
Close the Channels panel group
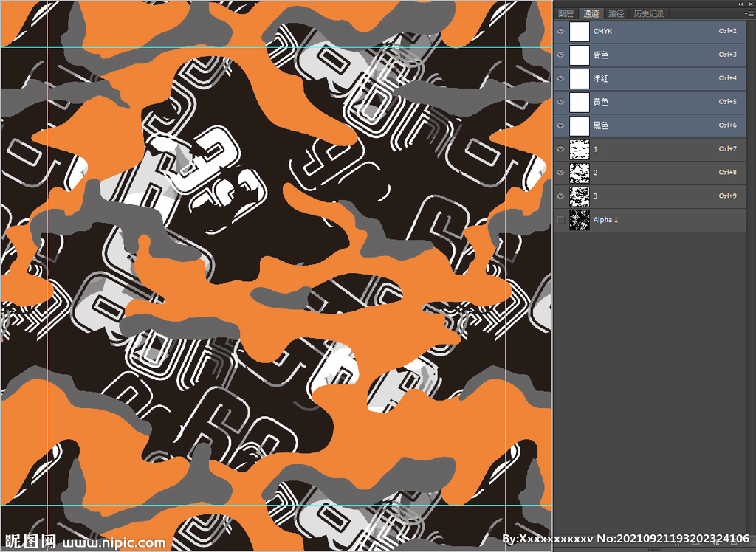pos(751,4)
